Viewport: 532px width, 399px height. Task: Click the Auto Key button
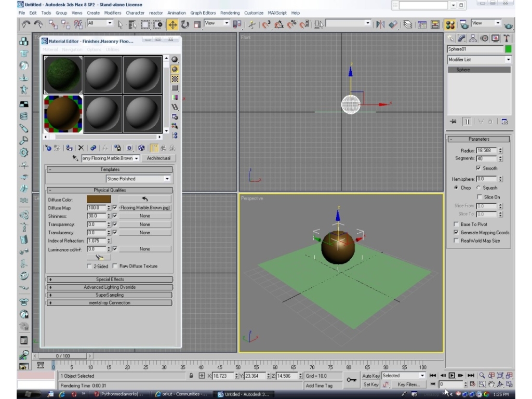pyautogui.click(x=370, y=376)
